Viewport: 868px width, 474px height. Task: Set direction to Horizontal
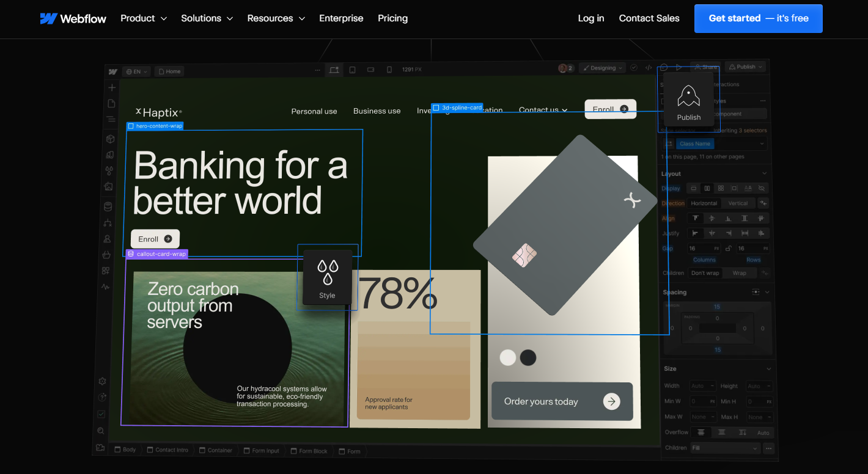tap(704, 203)
